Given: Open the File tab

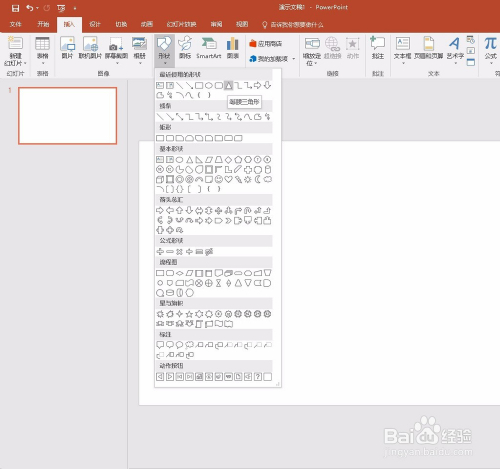Looking at the screenshot, I should (x=15, y=24).
